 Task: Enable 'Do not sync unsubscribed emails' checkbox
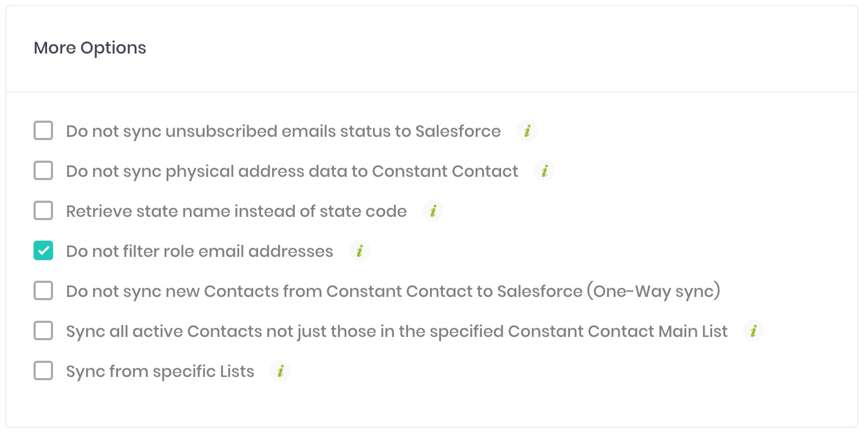tap(43, 130)
